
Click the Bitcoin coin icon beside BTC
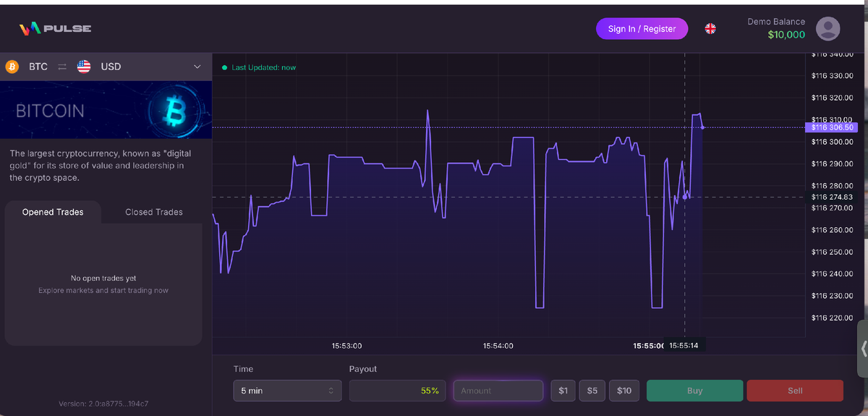click(12, 67)
